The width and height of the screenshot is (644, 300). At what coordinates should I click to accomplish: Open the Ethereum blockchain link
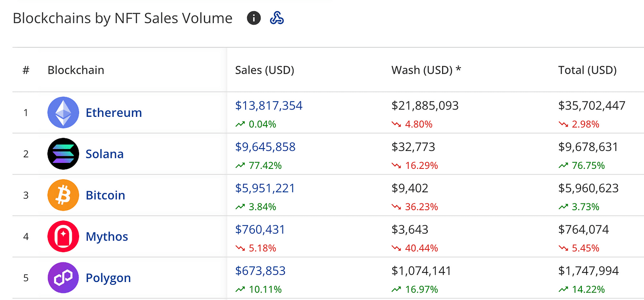tap(114, 113)
